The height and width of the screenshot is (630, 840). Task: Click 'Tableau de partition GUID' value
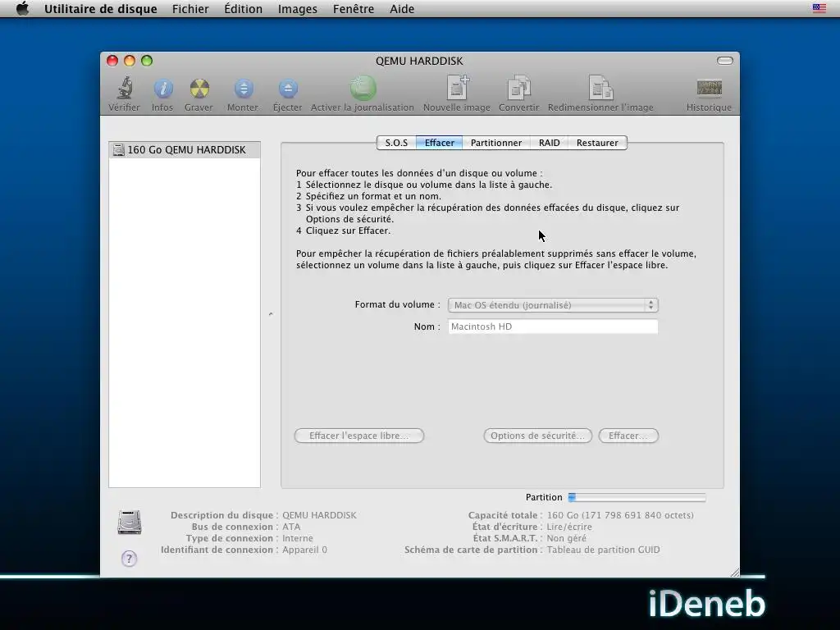pyautogui.click(x=603, y=550)
